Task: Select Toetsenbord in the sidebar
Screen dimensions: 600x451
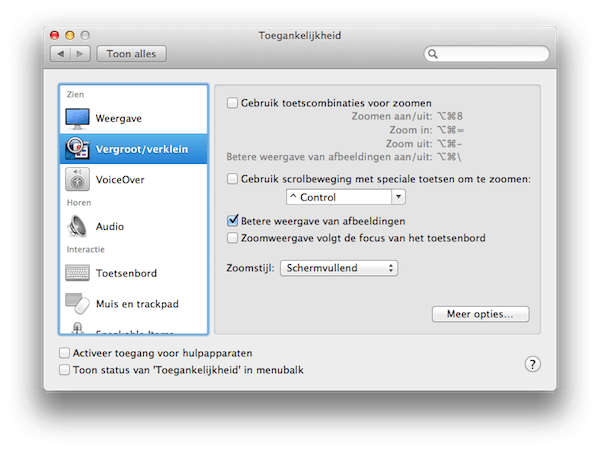Action: pos(134,273)
